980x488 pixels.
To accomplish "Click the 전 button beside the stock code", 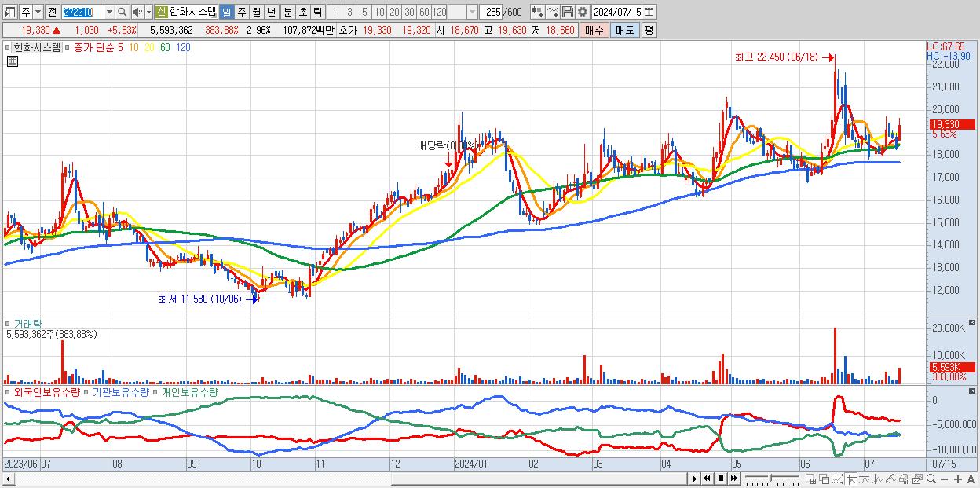I will [52, 12].
